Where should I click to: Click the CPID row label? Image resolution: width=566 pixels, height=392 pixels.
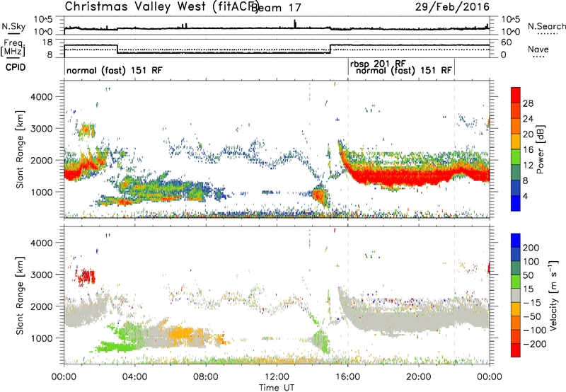pyautogui.click(x=16, y=67)
